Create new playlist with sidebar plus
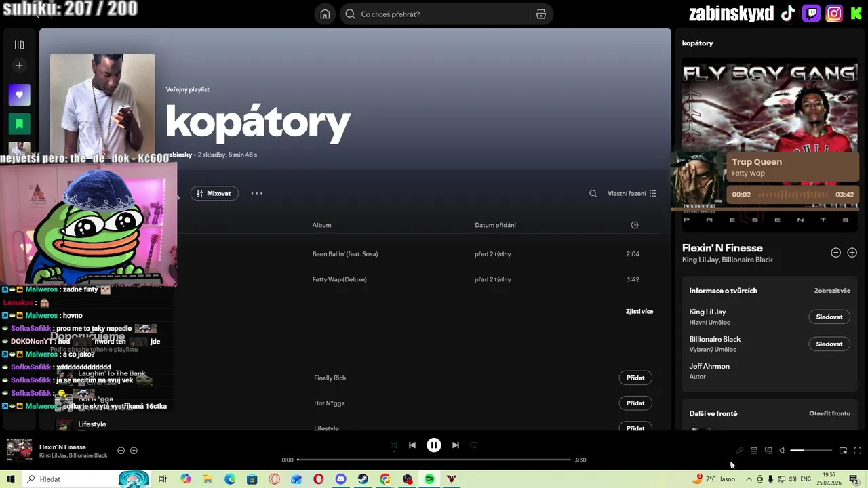 [x=19, y=66]
